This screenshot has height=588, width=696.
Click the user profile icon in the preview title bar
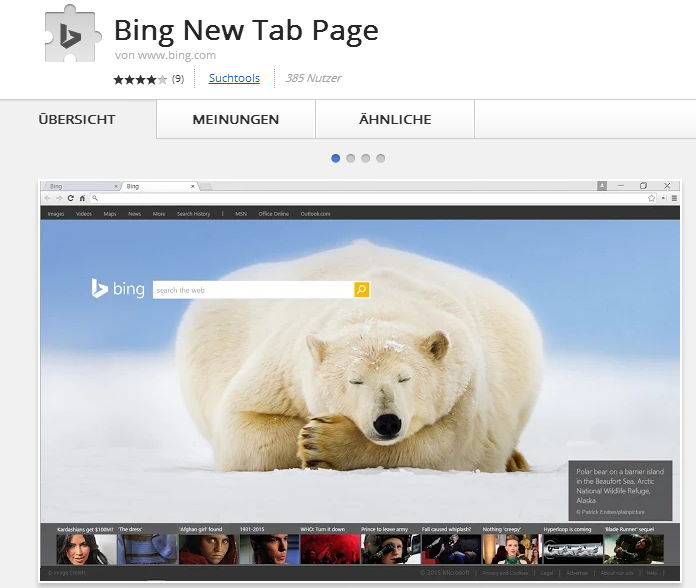[x=602, y=186]
